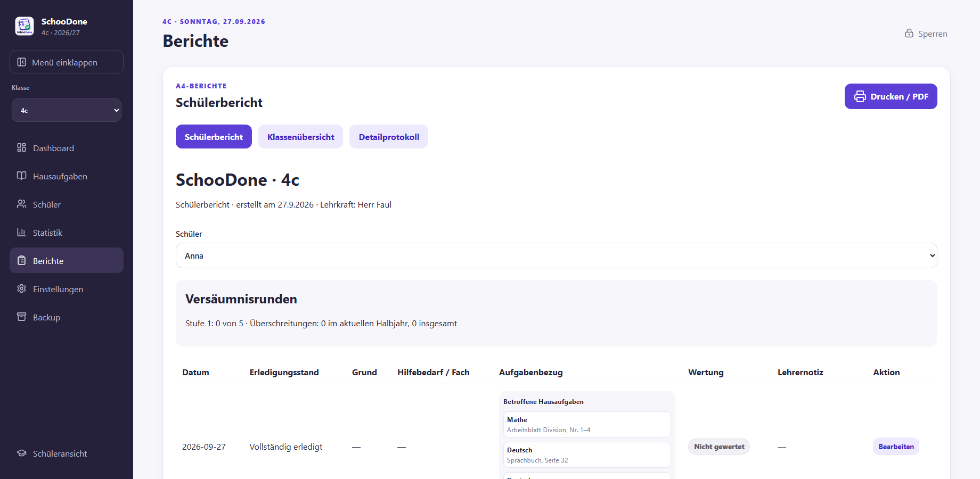Click the Berichte clipboard icon
Image resolution: width=980 pixels, height=479 pixels.
[22, 260]
